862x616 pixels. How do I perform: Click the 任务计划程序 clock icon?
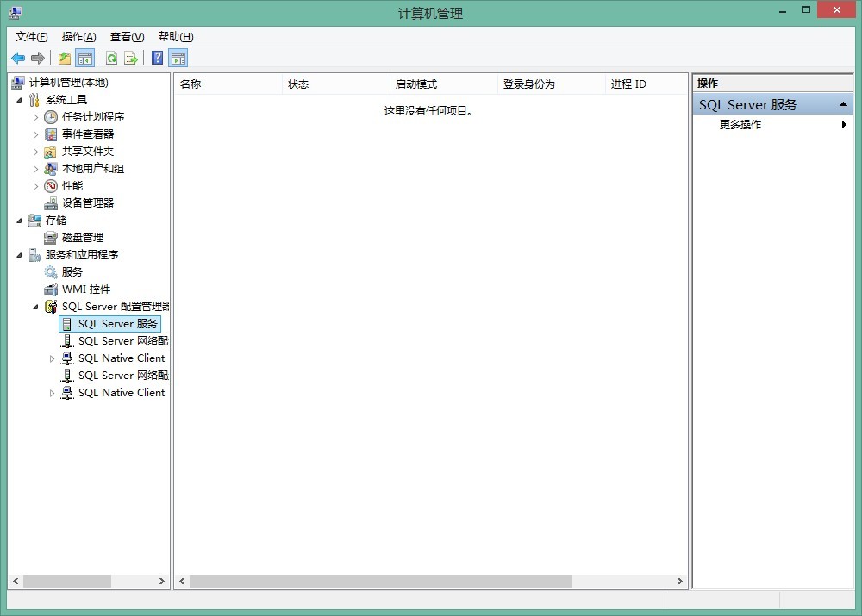51,116
